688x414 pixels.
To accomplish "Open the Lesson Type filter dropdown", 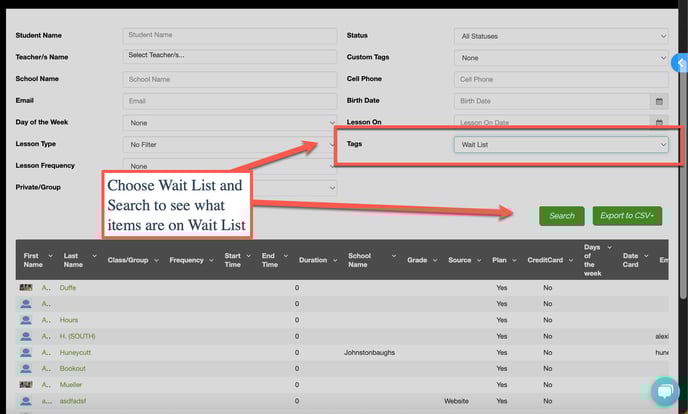I will [229, 145].
